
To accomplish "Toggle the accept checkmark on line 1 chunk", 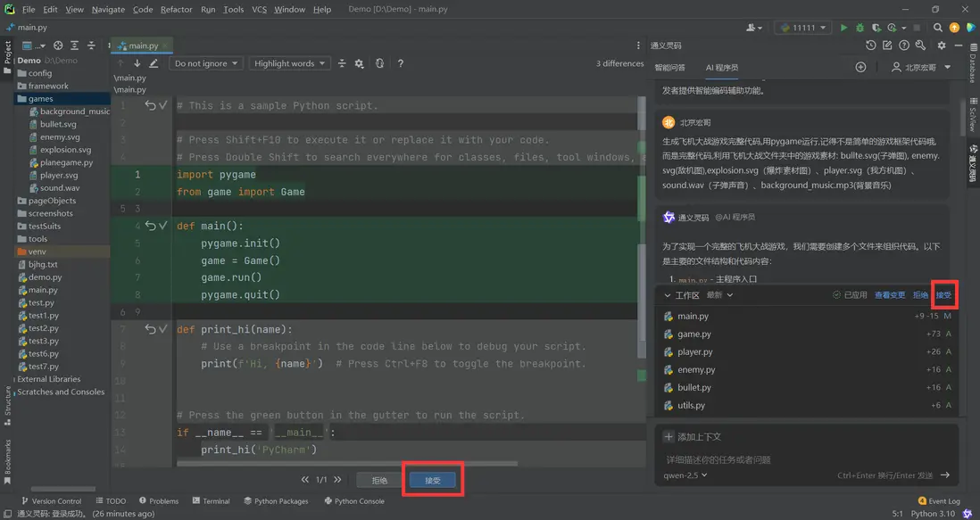I will pos(163,105).
